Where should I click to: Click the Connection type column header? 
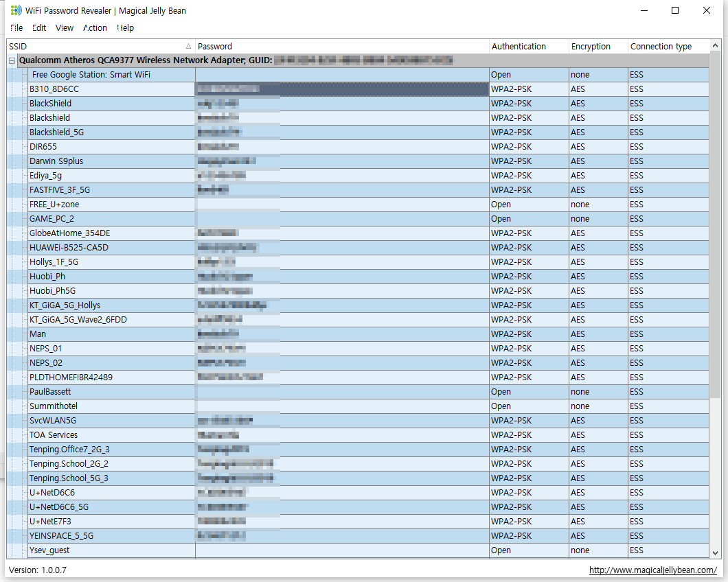(x=668, y=47)
